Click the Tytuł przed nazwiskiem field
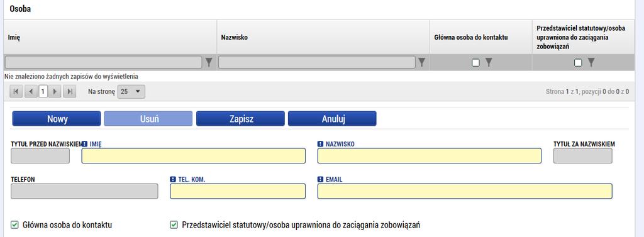644x237 pixels. tap(40, 156)
